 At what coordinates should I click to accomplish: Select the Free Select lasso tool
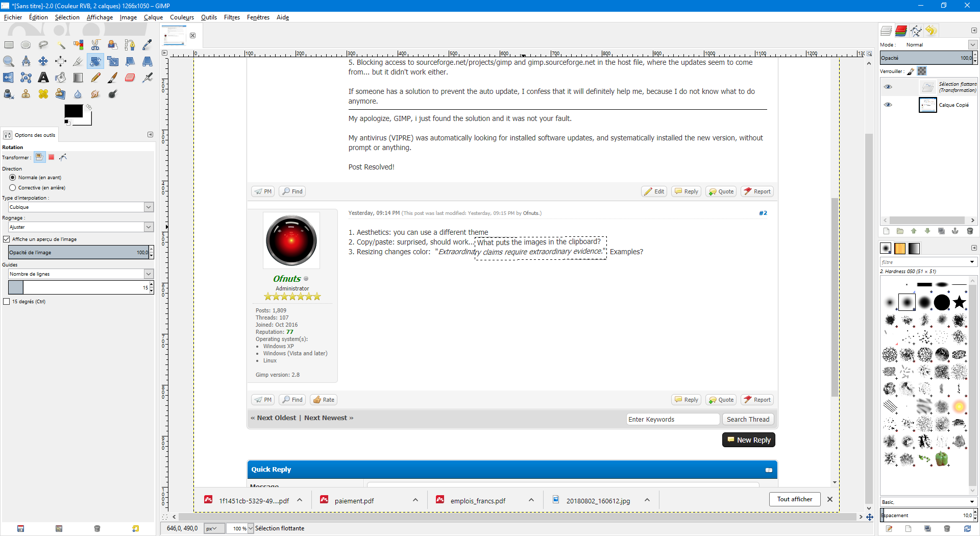tap(43, 45)
